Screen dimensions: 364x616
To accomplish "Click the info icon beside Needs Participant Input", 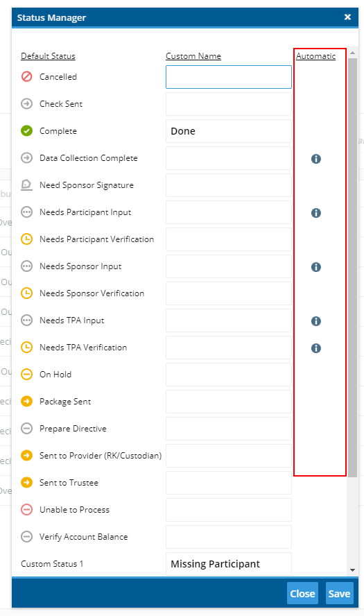I will (315, 213).
